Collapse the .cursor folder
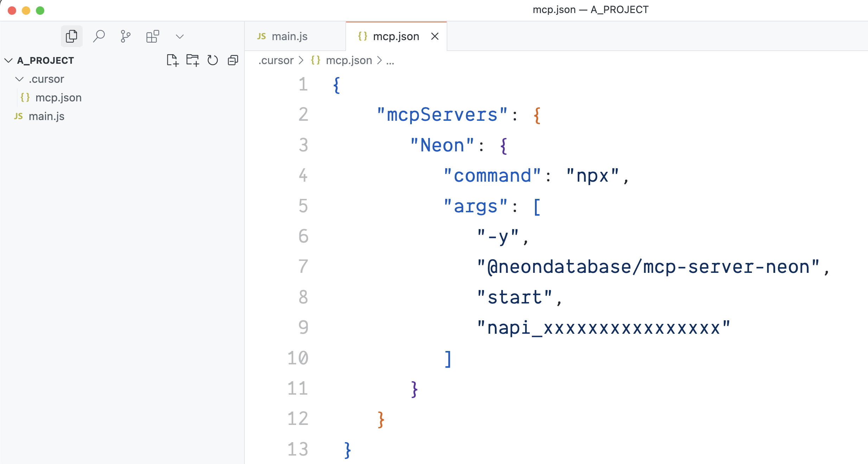The width and height of the screenshot is (868, 464). pos(20,79)
